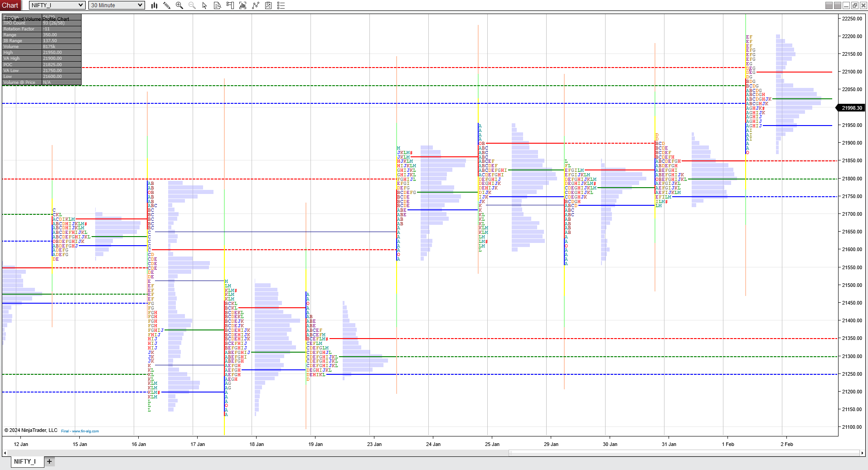Select the NIFTY_I tab at bottom

click(25, 461)
